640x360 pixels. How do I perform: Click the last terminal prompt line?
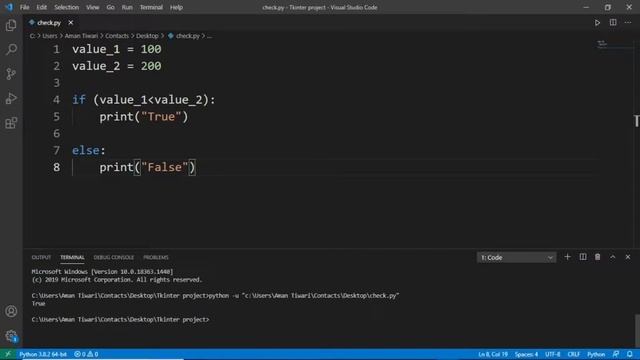(x=120, y=320)
